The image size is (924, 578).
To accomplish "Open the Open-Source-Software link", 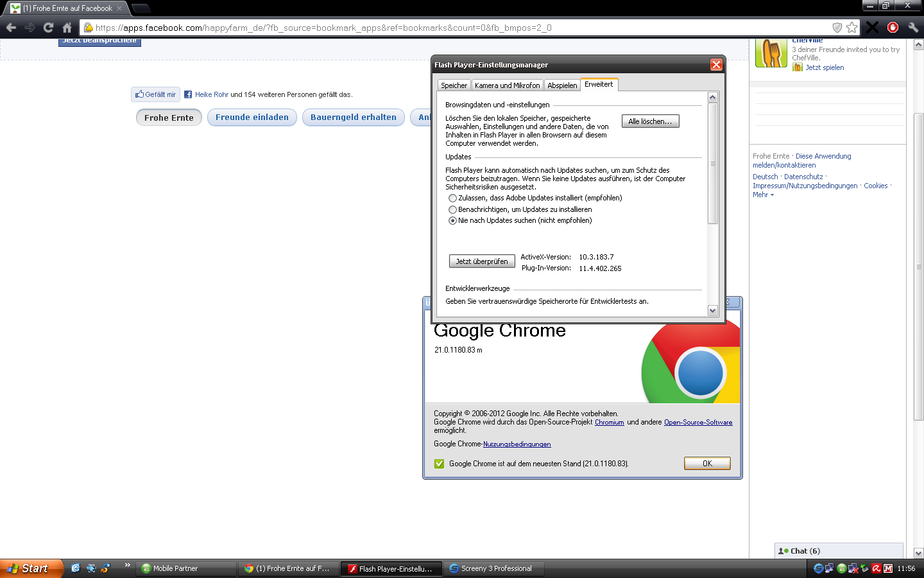I will click(x=698, y=423).
